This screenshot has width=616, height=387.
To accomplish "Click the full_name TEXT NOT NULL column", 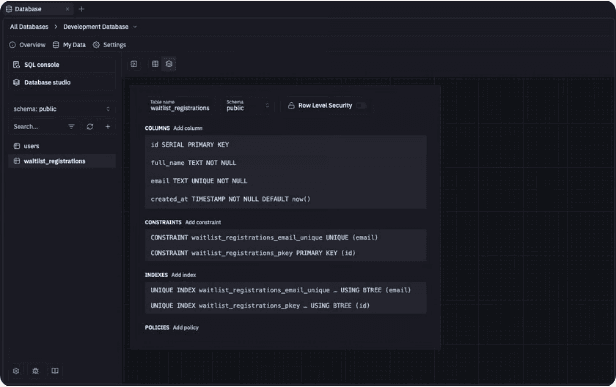I will 286,163.
